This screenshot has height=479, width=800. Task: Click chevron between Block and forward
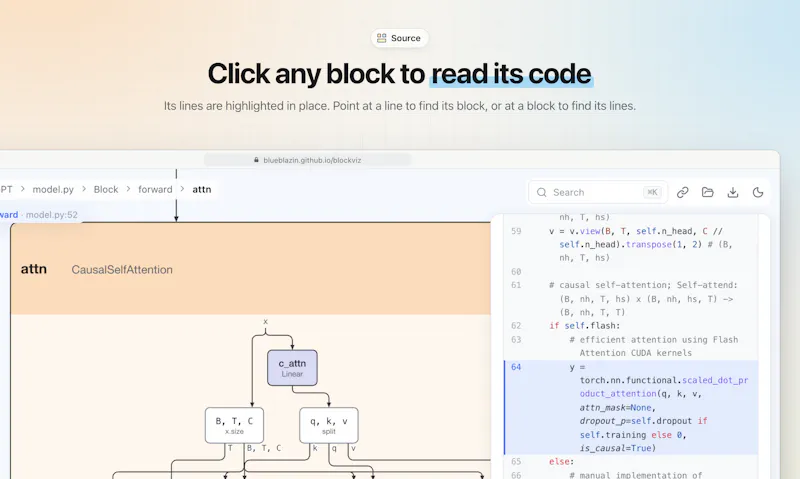point(128,189)
